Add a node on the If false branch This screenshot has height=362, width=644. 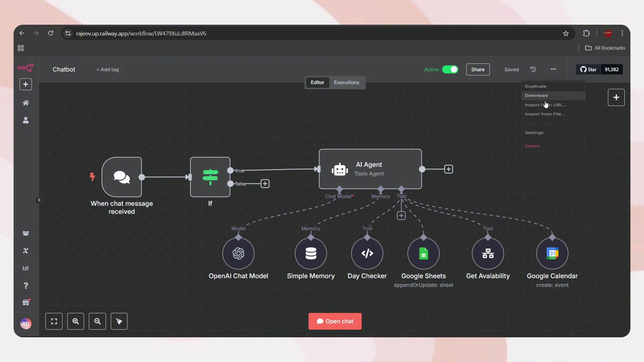coord(265,184)
